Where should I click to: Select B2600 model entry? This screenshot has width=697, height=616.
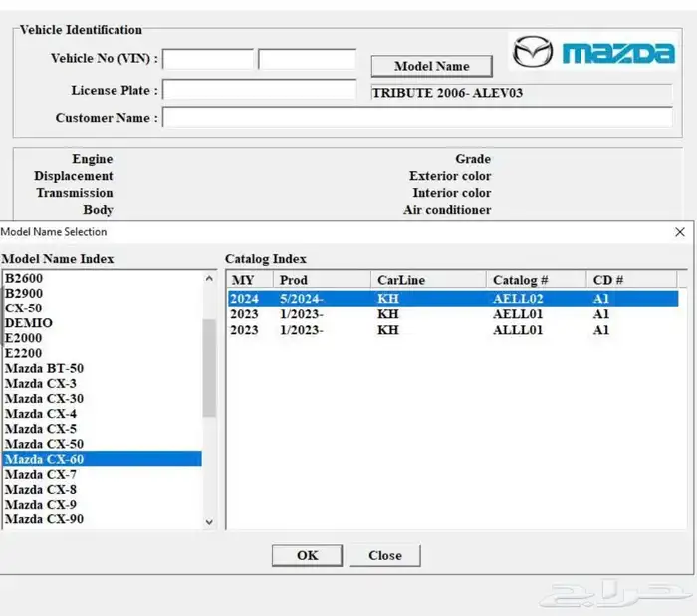pos(24,279)
